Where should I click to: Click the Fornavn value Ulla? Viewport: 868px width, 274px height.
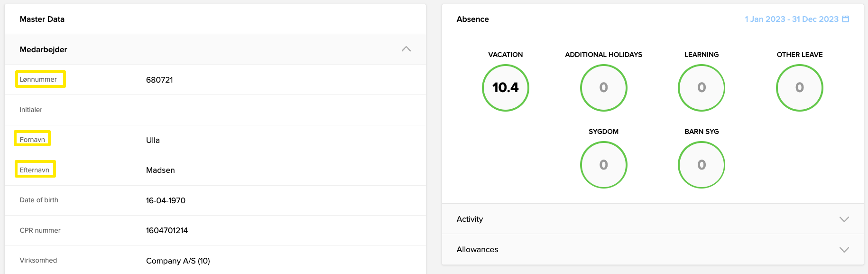tap(153, 140)
